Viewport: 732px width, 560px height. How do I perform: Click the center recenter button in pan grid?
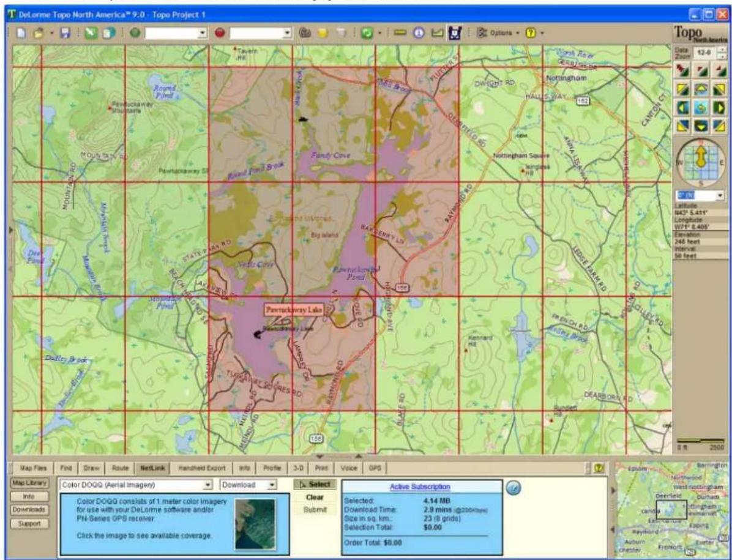click(701, 108)
